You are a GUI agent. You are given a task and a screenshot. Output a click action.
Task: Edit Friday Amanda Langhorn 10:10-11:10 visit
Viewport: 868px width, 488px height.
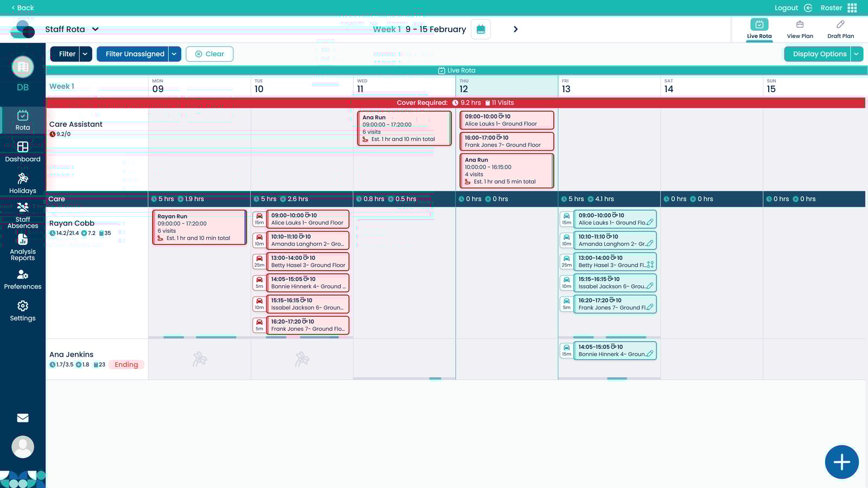[x=650, y=243]
